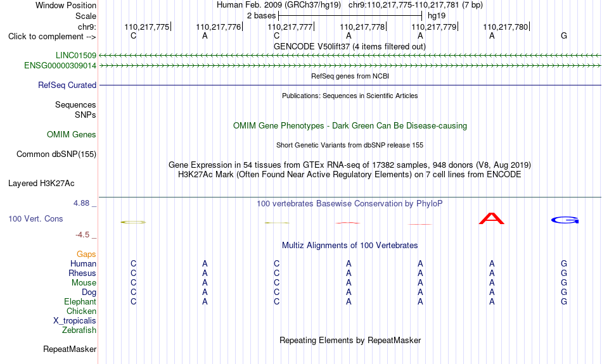The height and width of the screenshot is (364, 602).
Task: Select the Elephant species row label
Action: (x=80, y=301)
